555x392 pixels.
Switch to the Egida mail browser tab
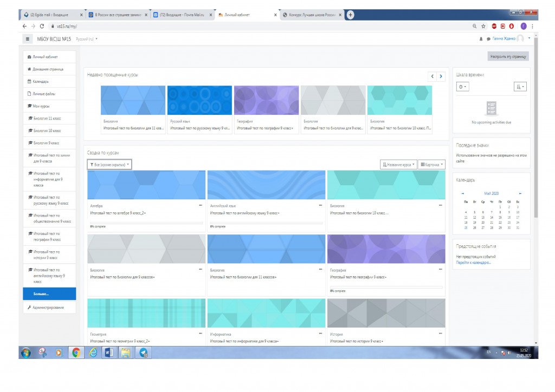pos(53,15)
